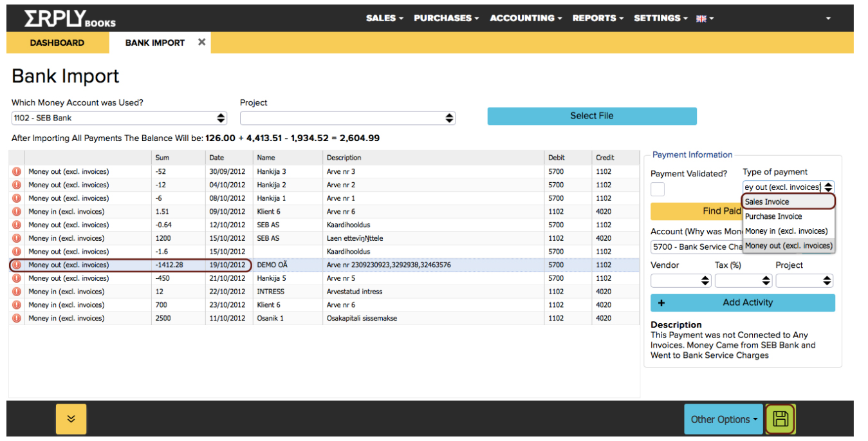The image size is (868, 441).
Task: Expand the bottom panel with the double-chevron icon
Action: 70,419
